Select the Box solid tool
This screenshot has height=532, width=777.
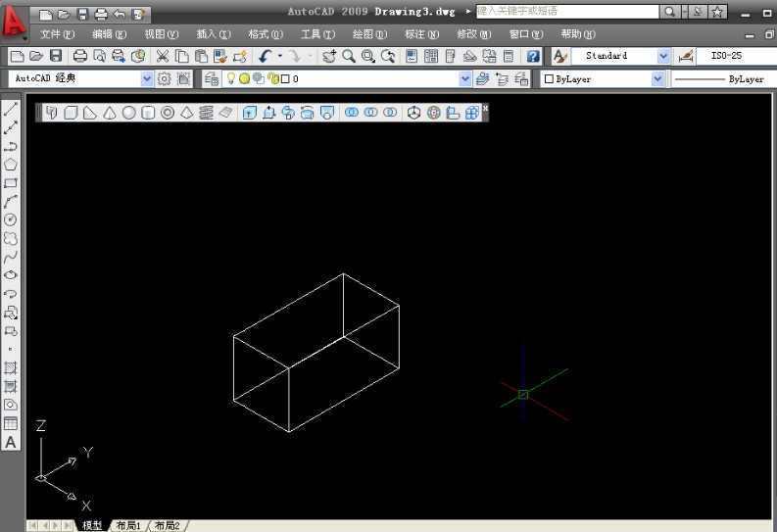point(71,113)
